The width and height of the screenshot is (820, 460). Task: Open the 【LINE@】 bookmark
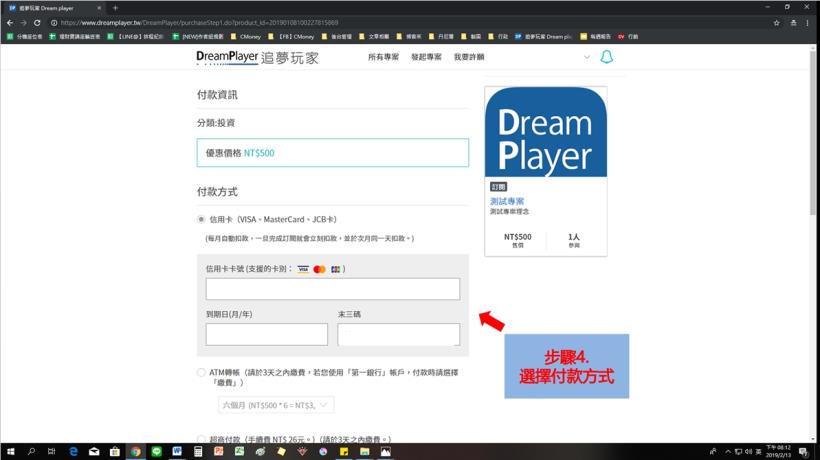[135, 37]
